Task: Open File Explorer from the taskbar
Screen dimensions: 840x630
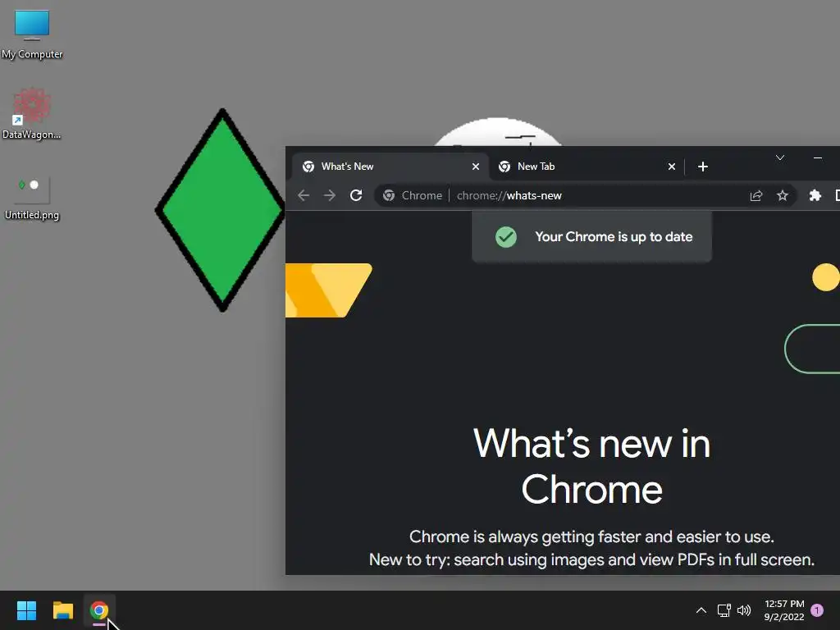Action: pos(62,610)
